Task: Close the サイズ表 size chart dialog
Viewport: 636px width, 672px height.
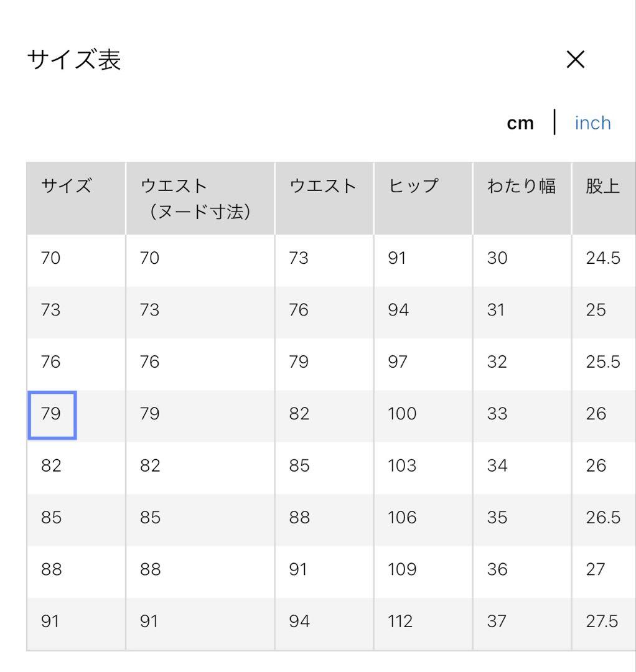Action: 576,59
